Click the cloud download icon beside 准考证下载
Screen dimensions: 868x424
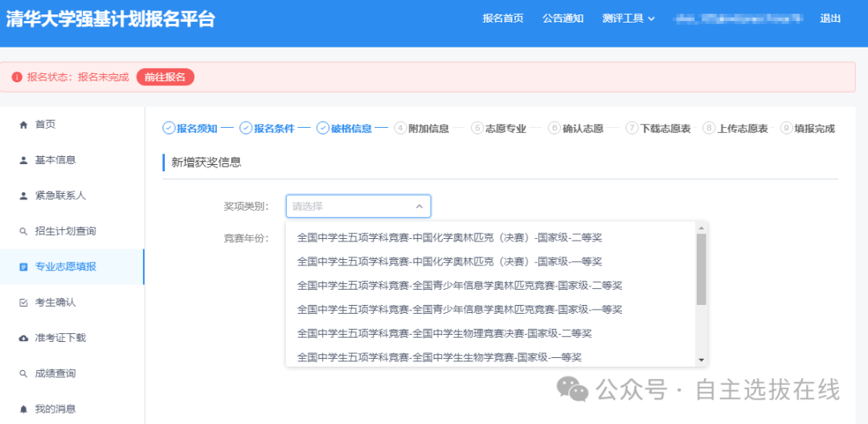[x=23, y=338]
